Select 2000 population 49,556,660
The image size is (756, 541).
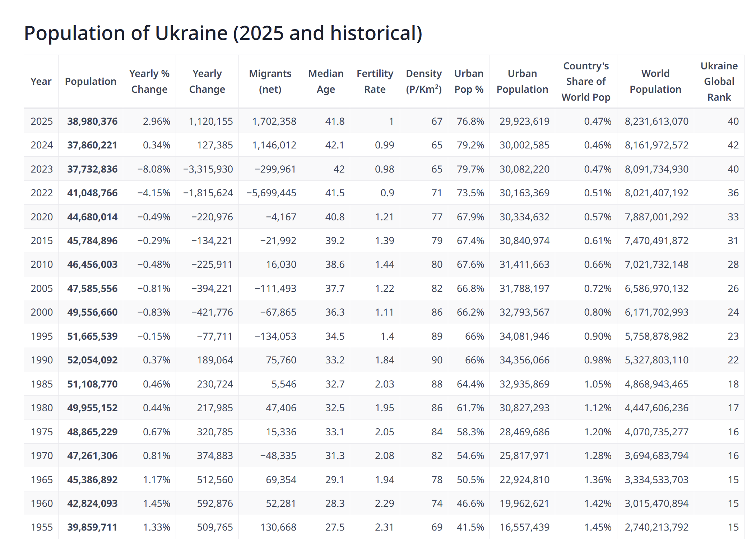(x=92, y=312)
